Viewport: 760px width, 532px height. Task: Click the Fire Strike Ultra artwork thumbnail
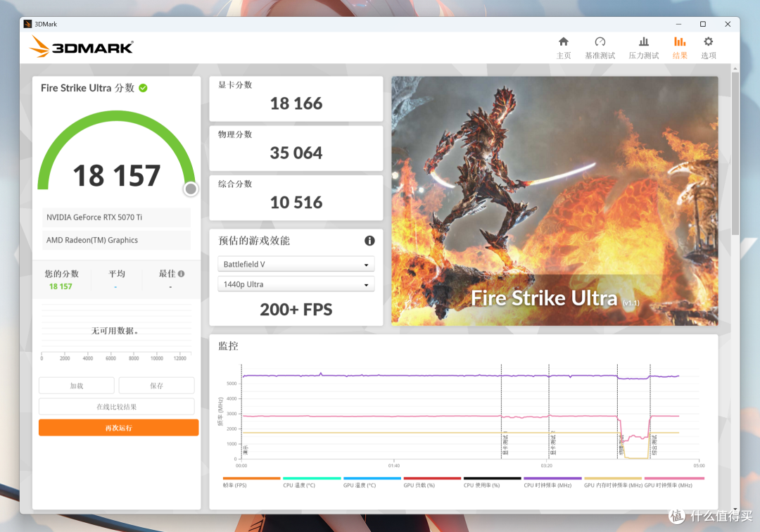pos(555,201)
